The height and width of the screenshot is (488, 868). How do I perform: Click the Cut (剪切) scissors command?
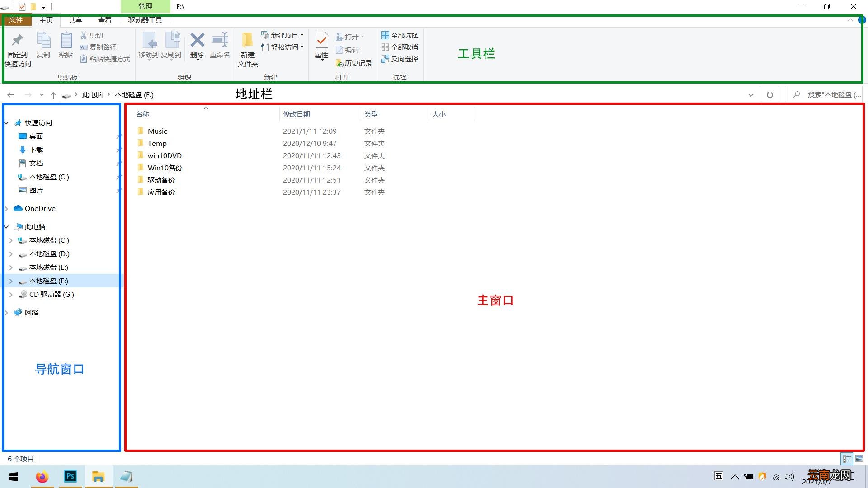point(92,35)
